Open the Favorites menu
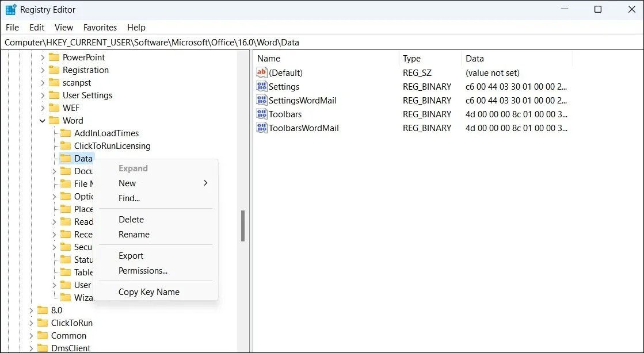This screenshot has height=353, width=644. [x=100, y=28]
